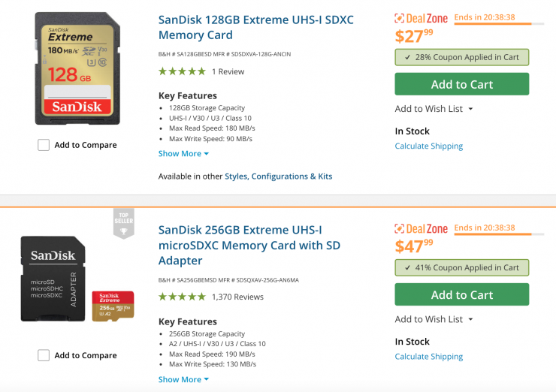The height and width of the screenshot is (392, 556).
Task: Click the SanDisk 128GB Extreme card image
Action: [77, 68]
